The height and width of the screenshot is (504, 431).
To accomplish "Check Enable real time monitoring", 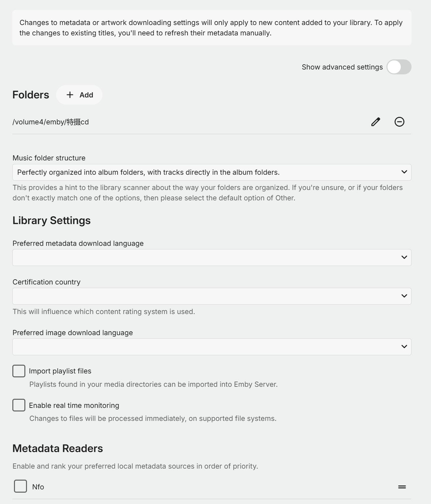I will click(19, 405).
